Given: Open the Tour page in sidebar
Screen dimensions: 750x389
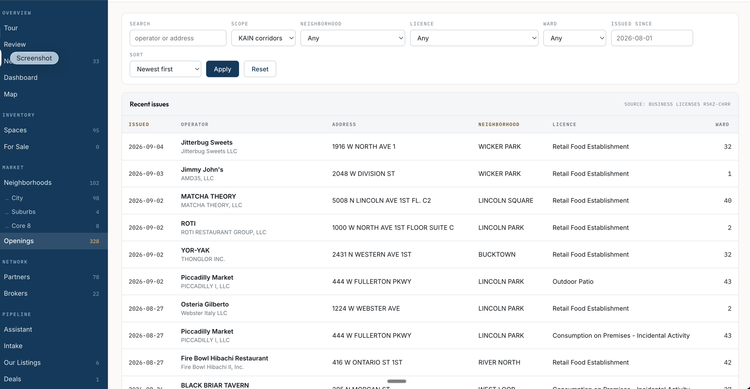Looking at the screenshot, I should point(11,28).
